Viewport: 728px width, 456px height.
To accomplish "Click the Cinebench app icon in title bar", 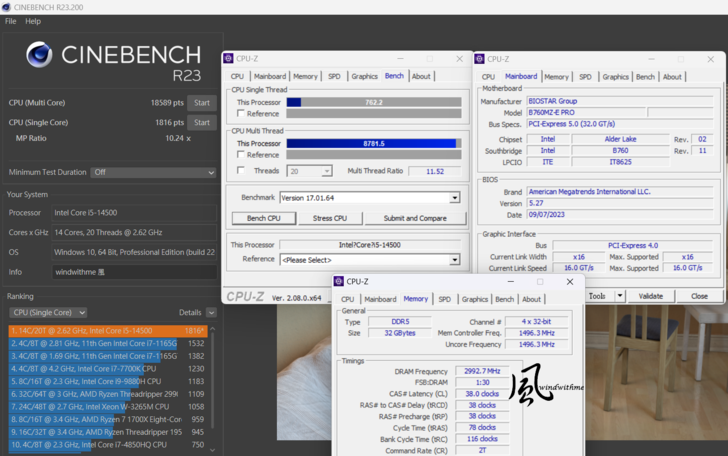I will click(x=7, y=6).
